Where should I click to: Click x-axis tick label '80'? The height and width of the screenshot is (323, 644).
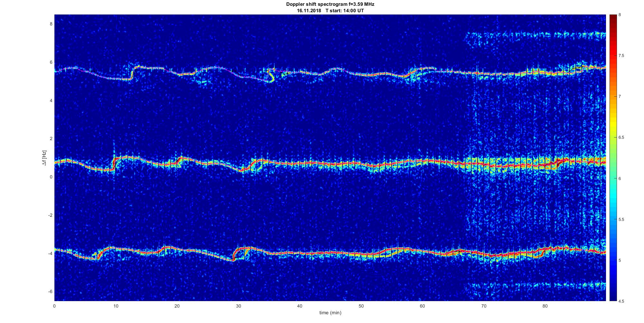point(545,306)
